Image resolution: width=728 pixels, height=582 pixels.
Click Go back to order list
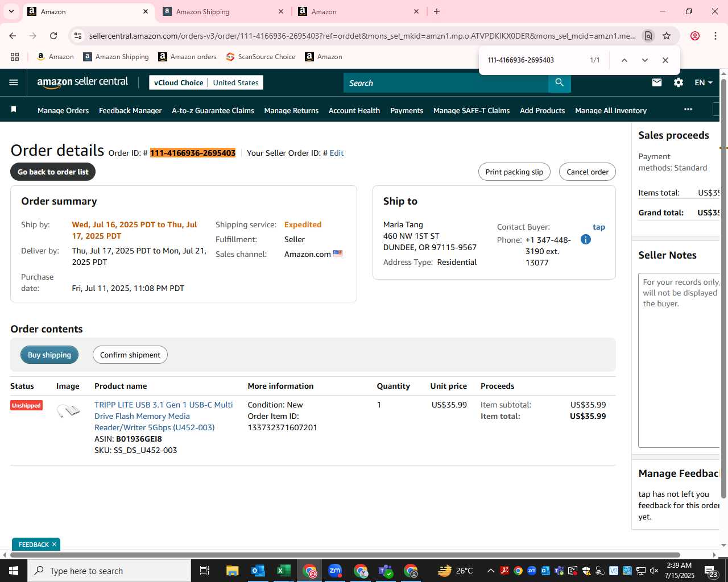pos(53,172)
